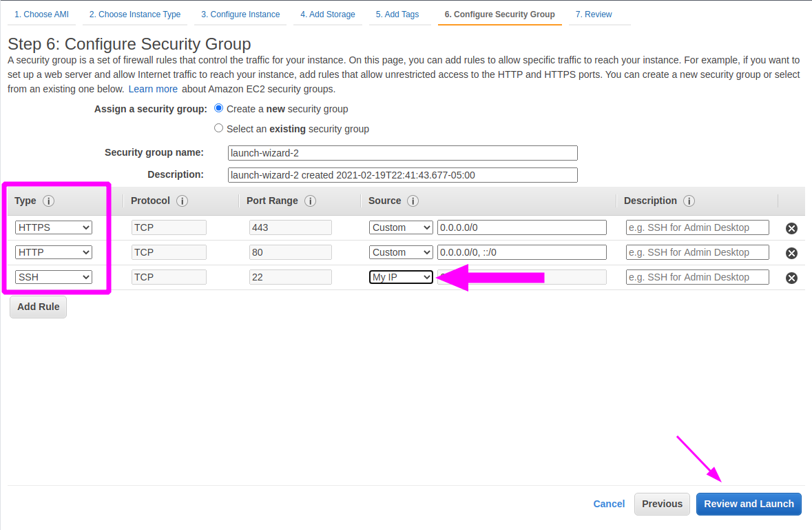
Task: Open the My IP source dropdown
Action: pos(401,276)
